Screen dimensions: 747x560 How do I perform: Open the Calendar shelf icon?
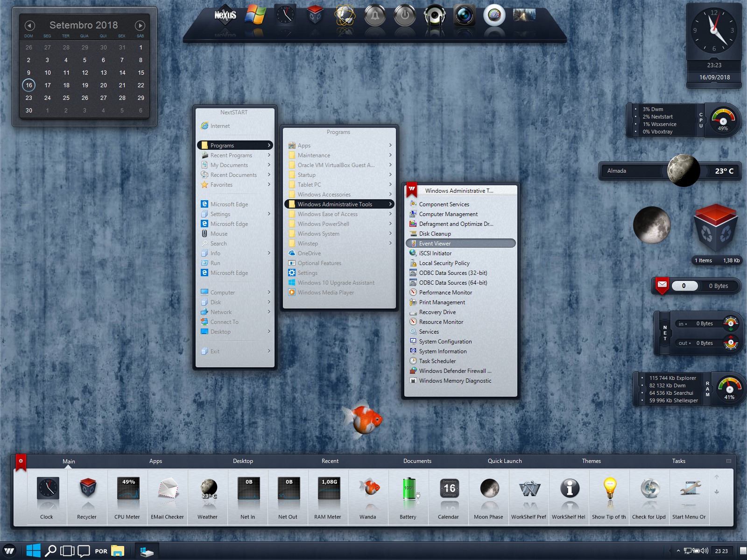(449, 489)
